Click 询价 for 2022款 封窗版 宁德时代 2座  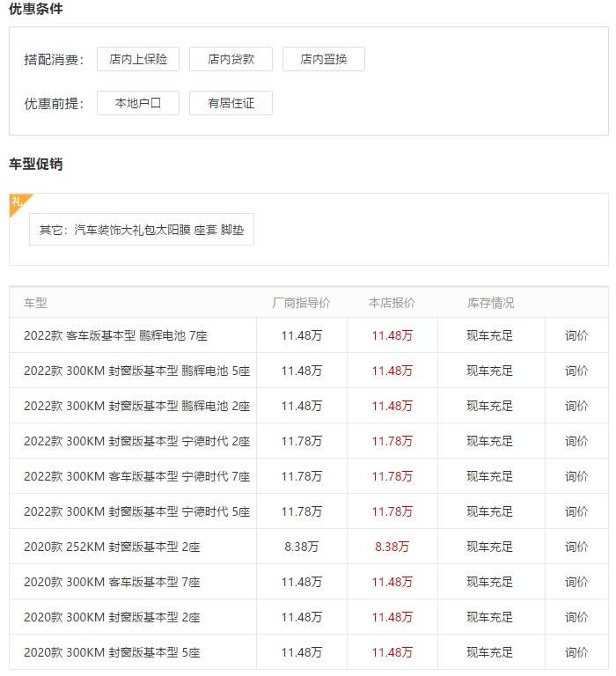576,441
